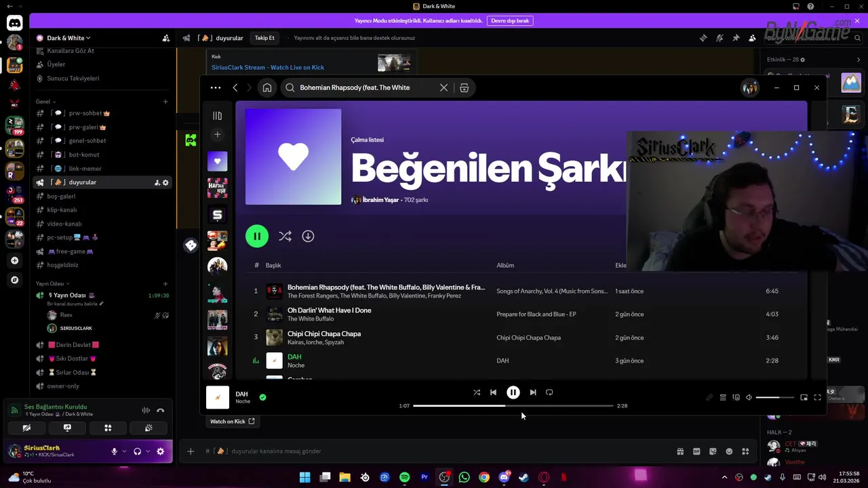Open Discord emoji picker
The image size is (868, 488).
[729, 451]
